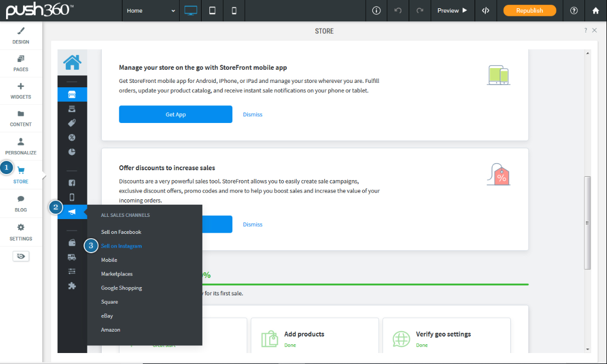The width and height of the screenshot is (607, 364).
Task: Open the Home page dropdown
Action: coord(151,10)
